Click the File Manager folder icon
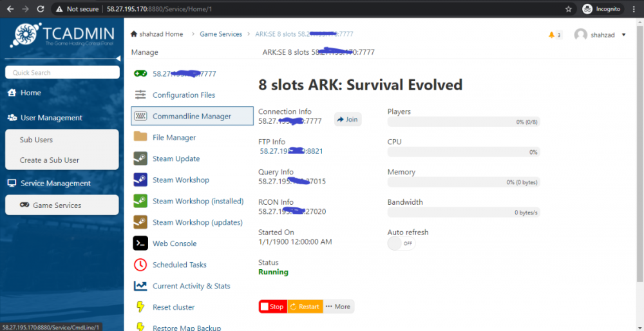The image size is (644, 331). pyautogui.click(x=140, y=137)
